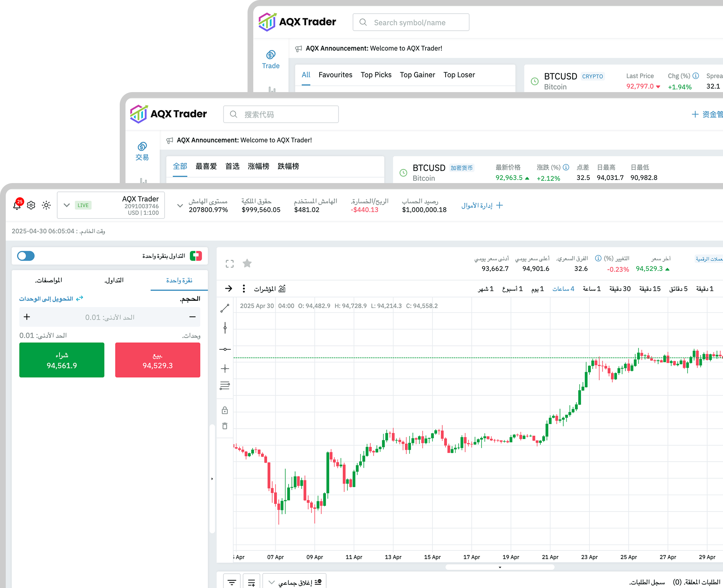Open add-column list icon in orders bar

click(251, 582)
